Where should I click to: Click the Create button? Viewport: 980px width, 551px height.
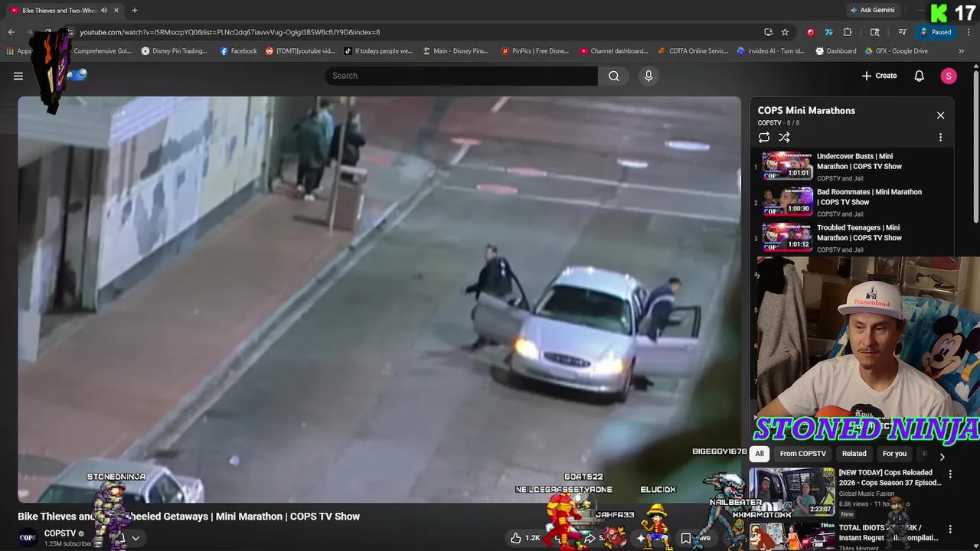pyautogui.click(x=879, y=76)
